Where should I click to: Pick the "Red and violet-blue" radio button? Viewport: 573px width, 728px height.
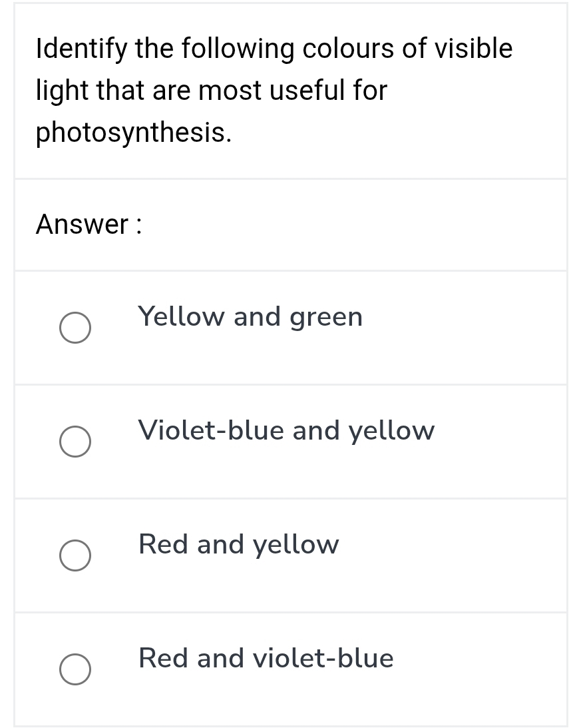click(x=75, y=669)
